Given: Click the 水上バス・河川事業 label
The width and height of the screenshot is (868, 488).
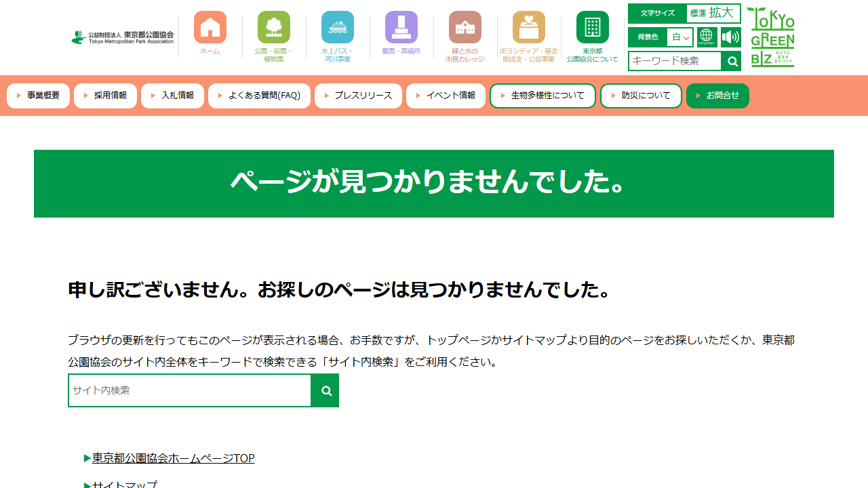Looking at the screenshot, I should coord(338,56).
